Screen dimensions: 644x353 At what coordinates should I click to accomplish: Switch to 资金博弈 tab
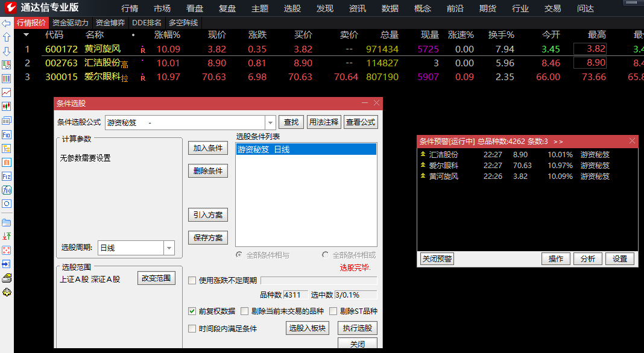tap(110, 23)
